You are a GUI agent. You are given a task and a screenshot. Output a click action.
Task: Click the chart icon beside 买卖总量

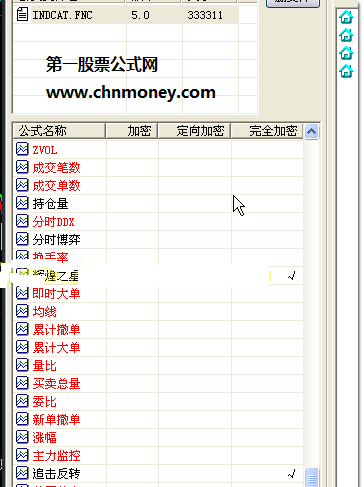point(22,383)
